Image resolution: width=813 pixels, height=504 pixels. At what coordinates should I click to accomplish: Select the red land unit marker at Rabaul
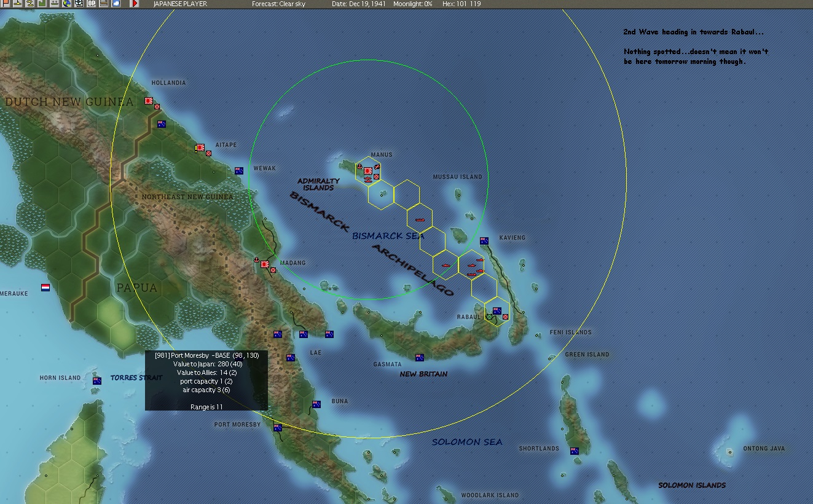point(505,317)
